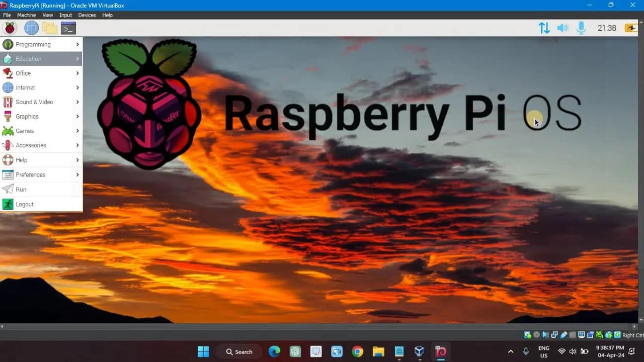This screenshot has height=362, width=644.
Task: Click the power warning lightning icon
Action: click(x=630, y=28)
